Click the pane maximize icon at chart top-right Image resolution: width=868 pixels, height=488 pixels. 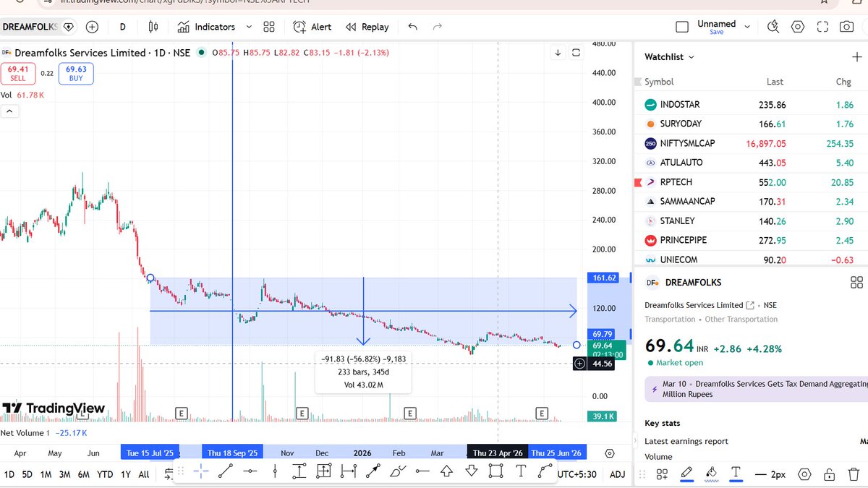point(576,53)
